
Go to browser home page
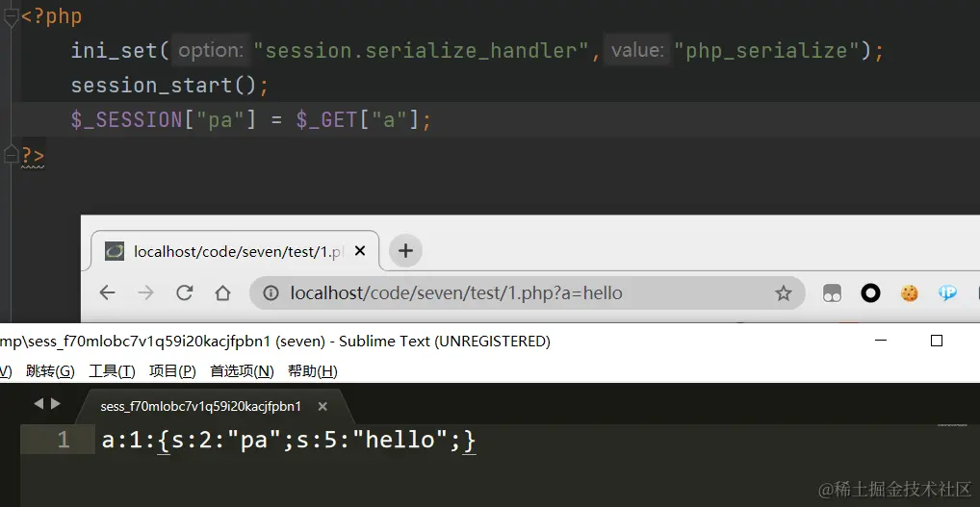point(222,292)
